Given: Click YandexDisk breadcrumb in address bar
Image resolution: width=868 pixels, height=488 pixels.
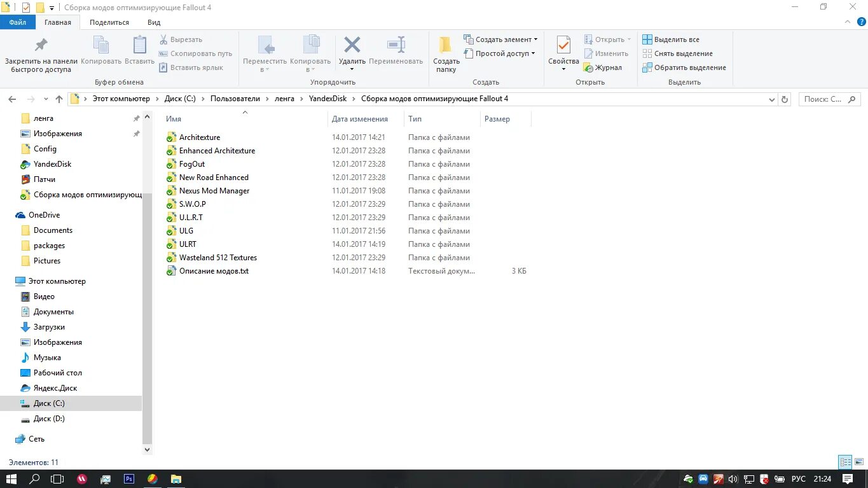Looking at the screenshot, I should pyautogui.click(x=327, y=99).
